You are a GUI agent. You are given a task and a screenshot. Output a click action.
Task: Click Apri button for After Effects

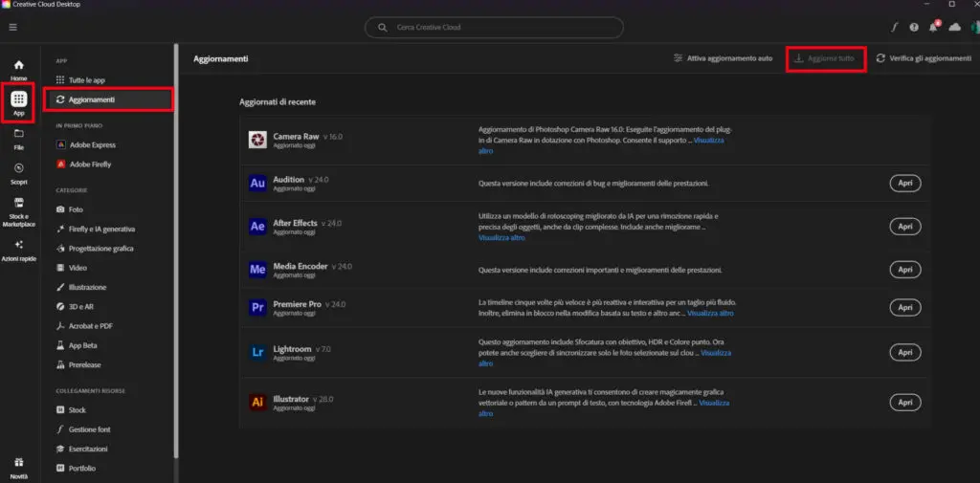coord(905,226)
